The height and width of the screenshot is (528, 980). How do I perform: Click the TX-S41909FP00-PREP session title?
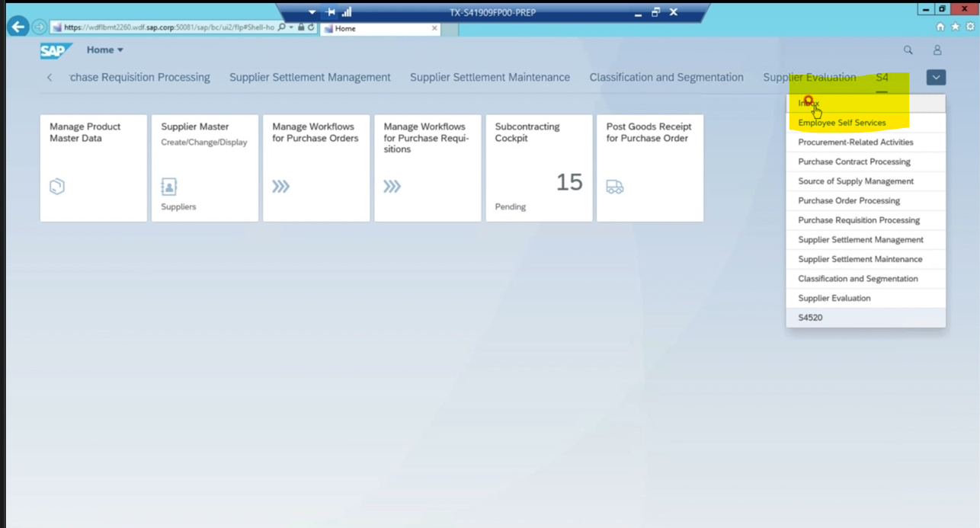click(492, 12)
